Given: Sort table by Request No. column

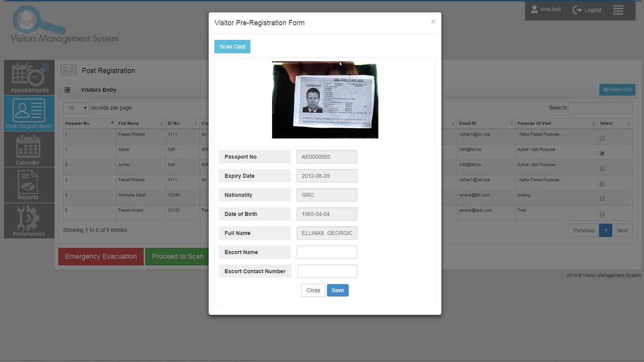Looking at the screenshot, I should (x=90, y=123).
